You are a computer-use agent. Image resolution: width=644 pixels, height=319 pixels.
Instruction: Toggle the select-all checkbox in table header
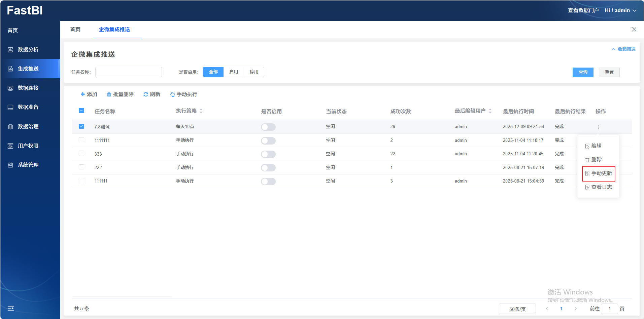coord(81,111)
